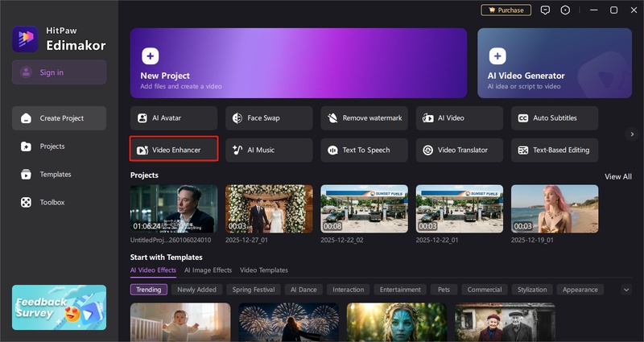Click the Sign in avatar icon
Image resolution: width=644 pixels, height=342 pixels.
click(x=26, y=72)
